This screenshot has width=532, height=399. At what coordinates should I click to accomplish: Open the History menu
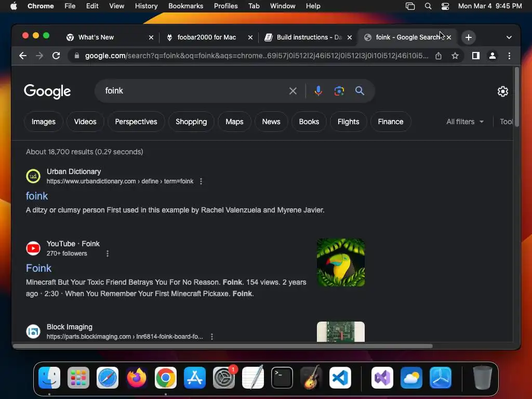(x=146, y=6)
